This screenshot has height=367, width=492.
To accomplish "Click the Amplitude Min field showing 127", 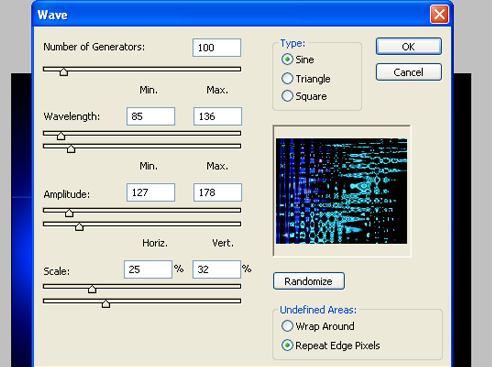I will pos(151,192).
